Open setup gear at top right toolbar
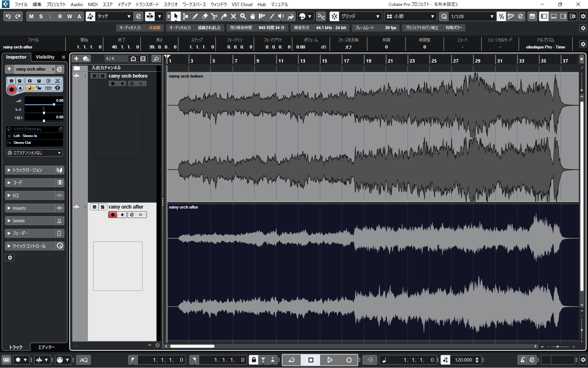The width and height of the screenshot is (588, 368). click(582, 16)
